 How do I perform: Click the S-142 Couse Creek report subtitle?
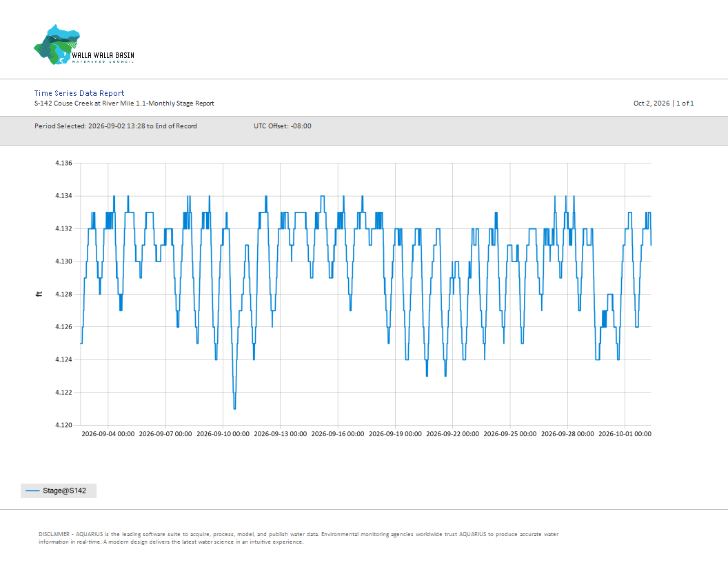[x=124, y=103]
